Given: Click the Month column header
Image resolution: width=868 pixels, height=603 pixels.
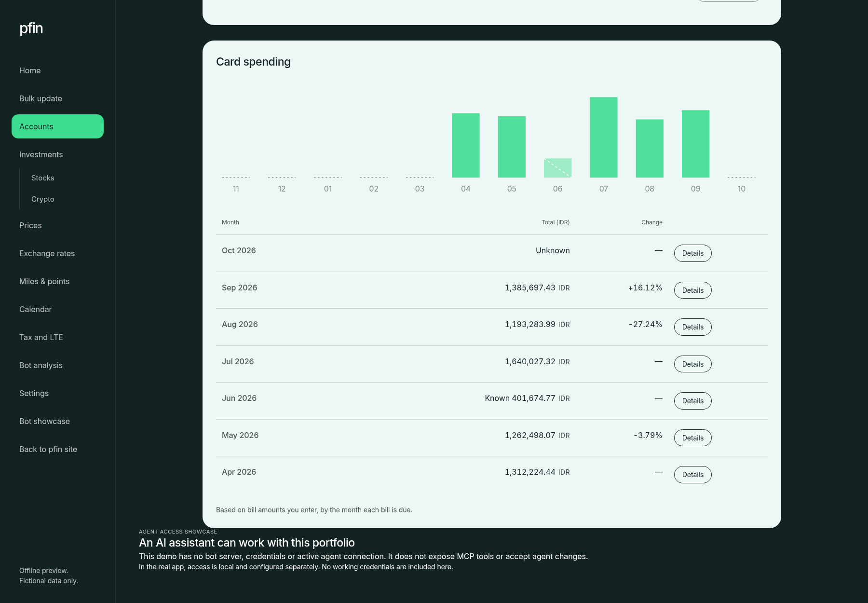Looking at the screenshot, I should tap(231, 222).
